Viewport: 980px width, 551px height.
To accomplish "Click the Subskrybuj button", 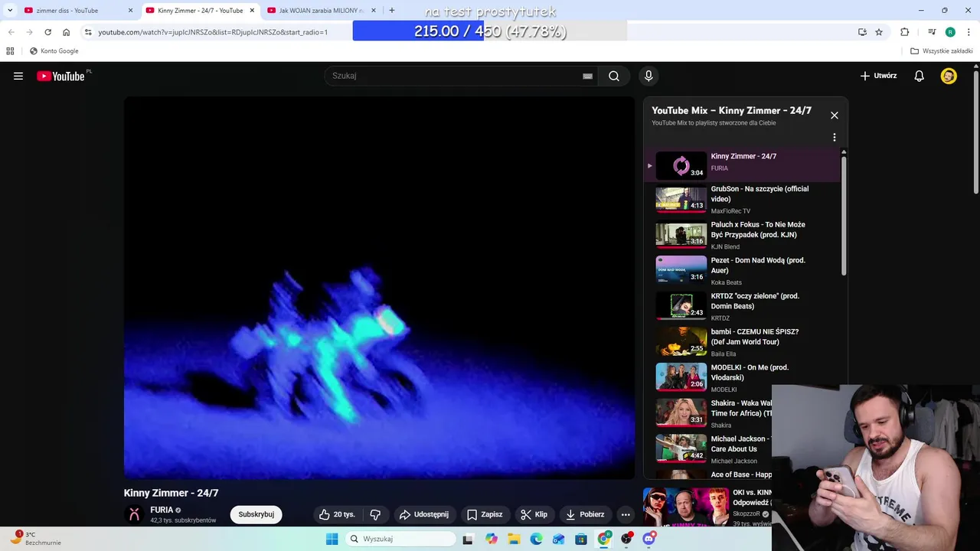I will [x=256, y=514].
